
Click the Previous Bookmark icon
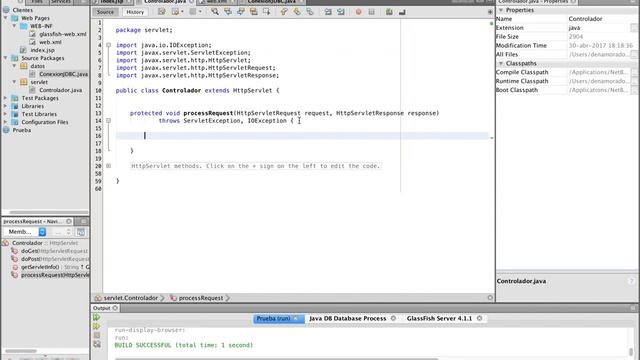point(284,12)
